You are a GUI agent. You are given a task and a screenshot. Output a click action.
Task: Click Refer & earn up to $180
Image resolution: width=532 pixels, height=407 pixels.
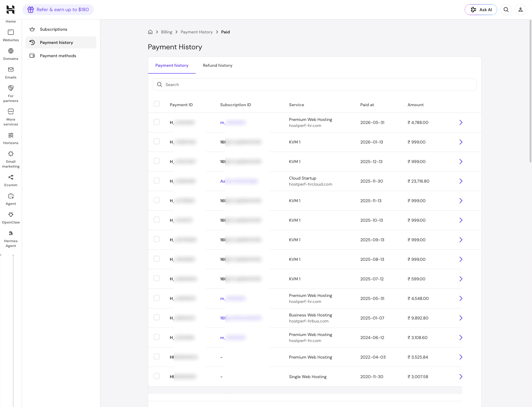[58, 10]
